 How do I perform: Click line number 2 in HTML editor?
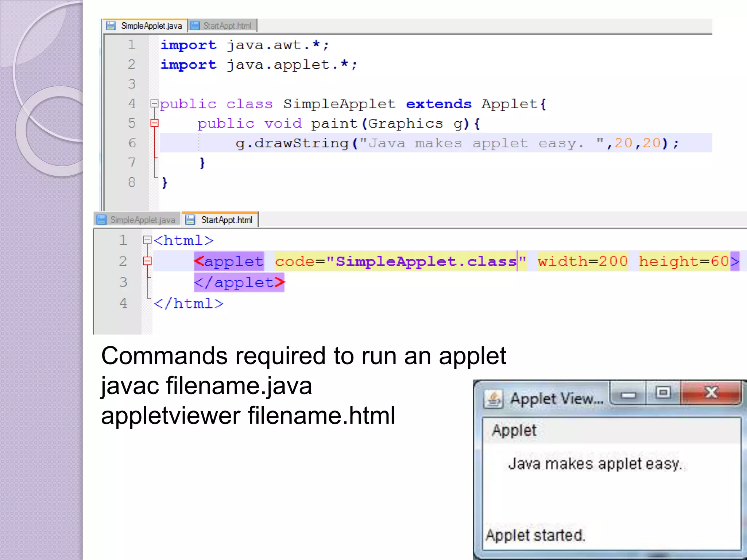123,261
